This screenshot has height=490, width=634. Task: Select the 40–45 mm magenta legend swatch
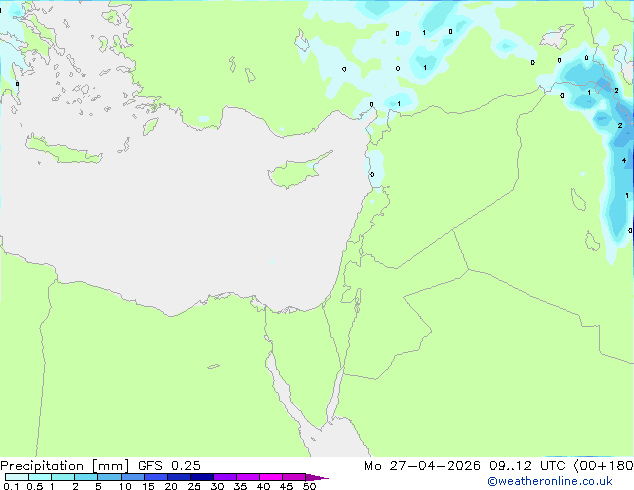point(271,477)
